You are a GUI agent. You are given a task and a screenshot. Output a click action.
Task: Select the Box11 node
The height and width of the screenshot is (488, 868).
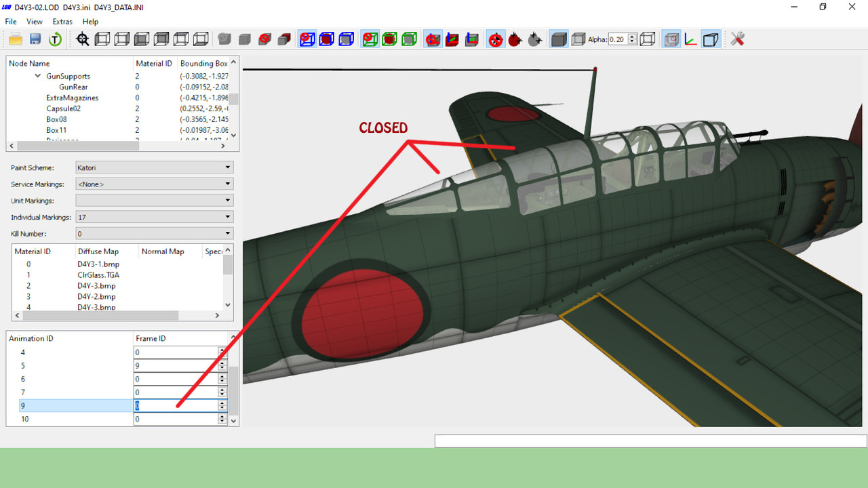(56, 130)
